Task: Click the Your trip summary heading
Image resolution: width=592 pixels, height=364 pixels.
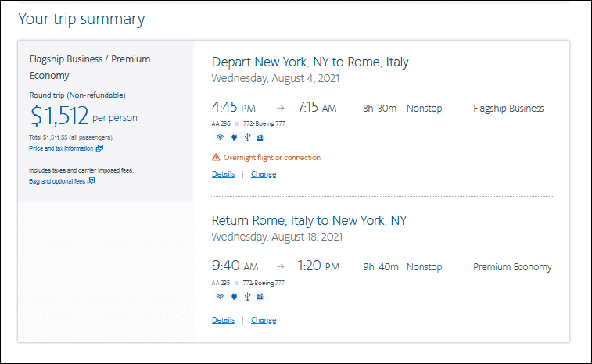Action: pos(81,19)
